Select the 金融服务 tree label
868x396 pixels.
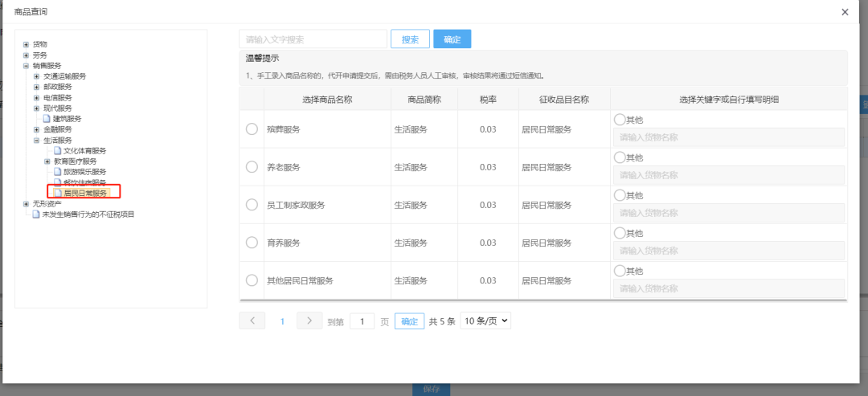(58, 129)
